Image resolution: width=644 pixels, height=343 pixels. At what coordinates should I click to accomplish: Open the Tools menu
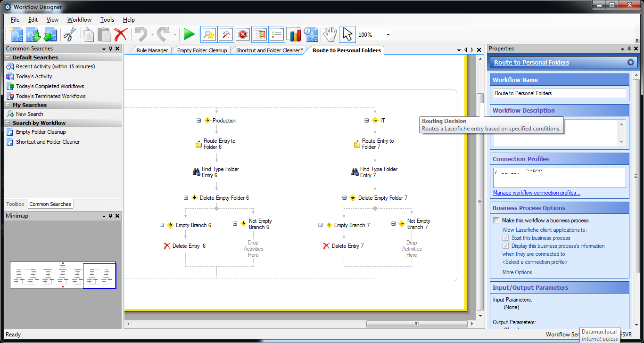pos(107,20)
